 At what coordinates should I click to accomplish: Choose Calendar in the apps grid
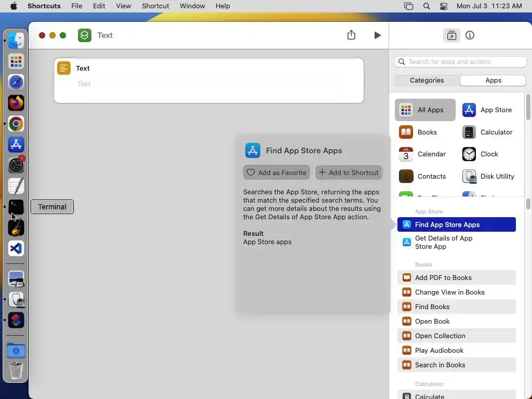point(422,154)
